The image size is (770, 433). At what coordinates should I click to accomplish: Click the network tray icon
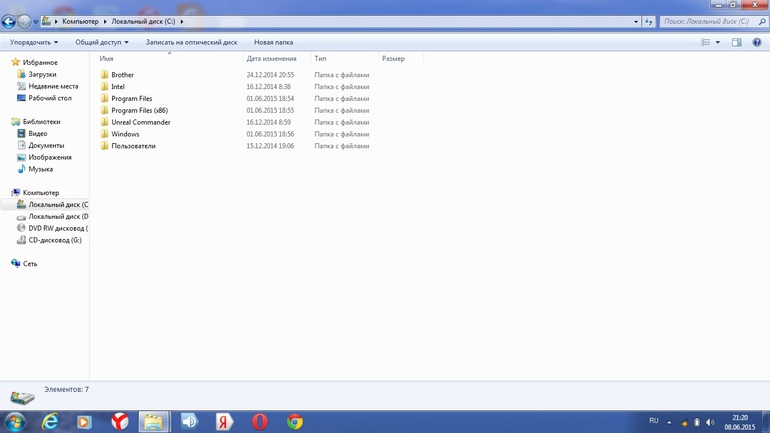[x=684, y=422]
